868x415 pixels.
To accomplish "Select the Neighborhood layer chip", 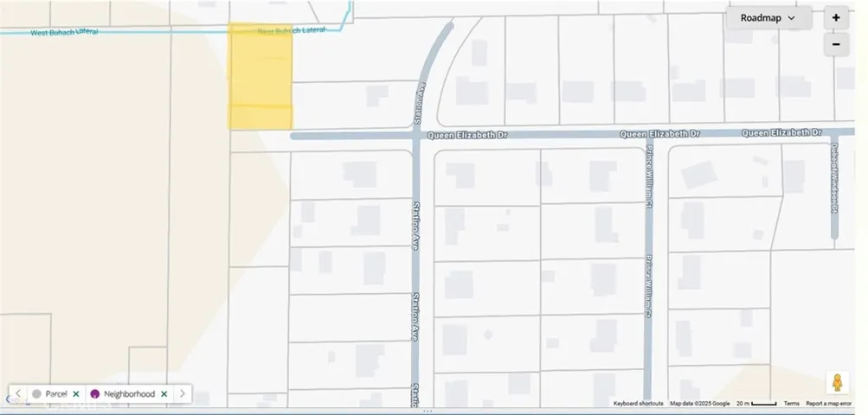I will coord(129,394).
